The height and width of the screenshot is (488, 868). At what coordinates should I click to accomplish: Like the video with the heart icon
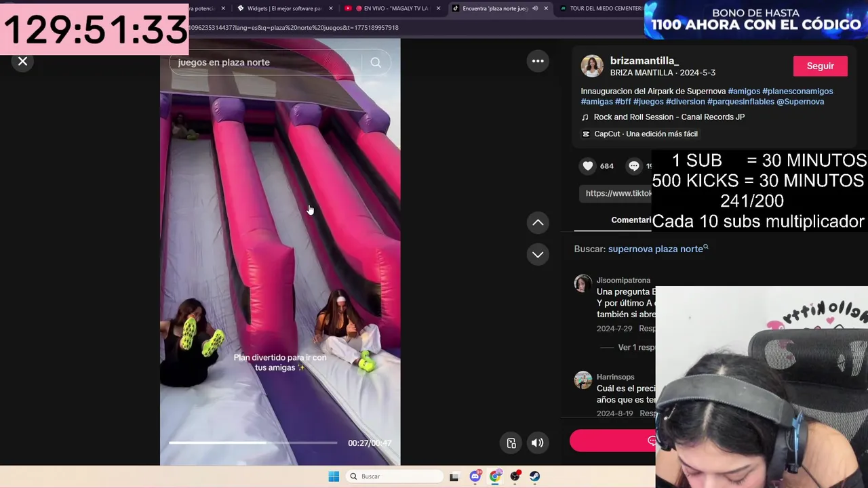coord(588,165)
